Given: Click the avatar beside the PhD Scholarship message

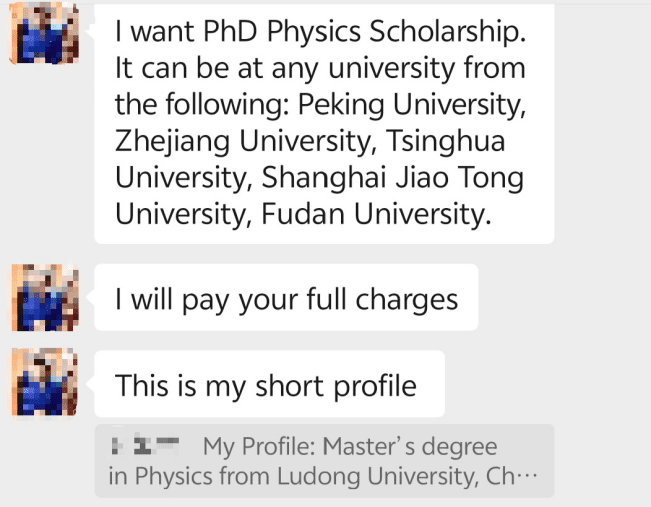Looking at the screenshot, I should pyautogui.click(x=42, y=30).
